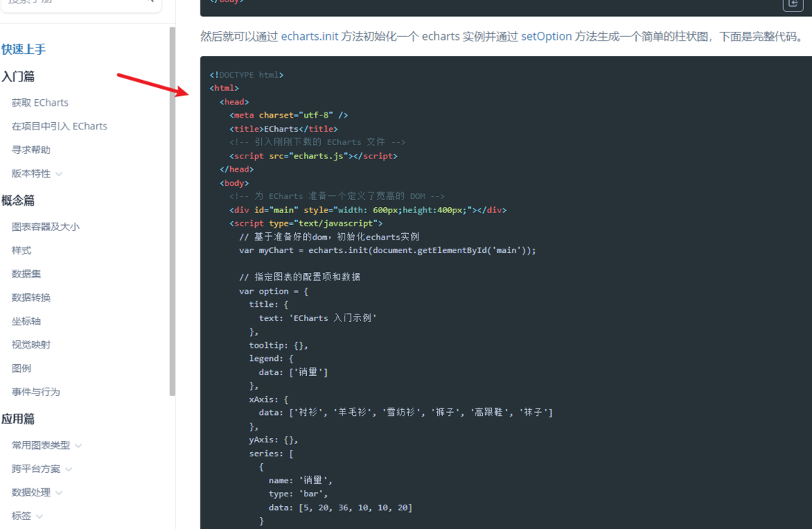Viewport: 812px width, 529px height.
Task: Click the 应用篇 section heading
Action: click(x=18, y=419)
